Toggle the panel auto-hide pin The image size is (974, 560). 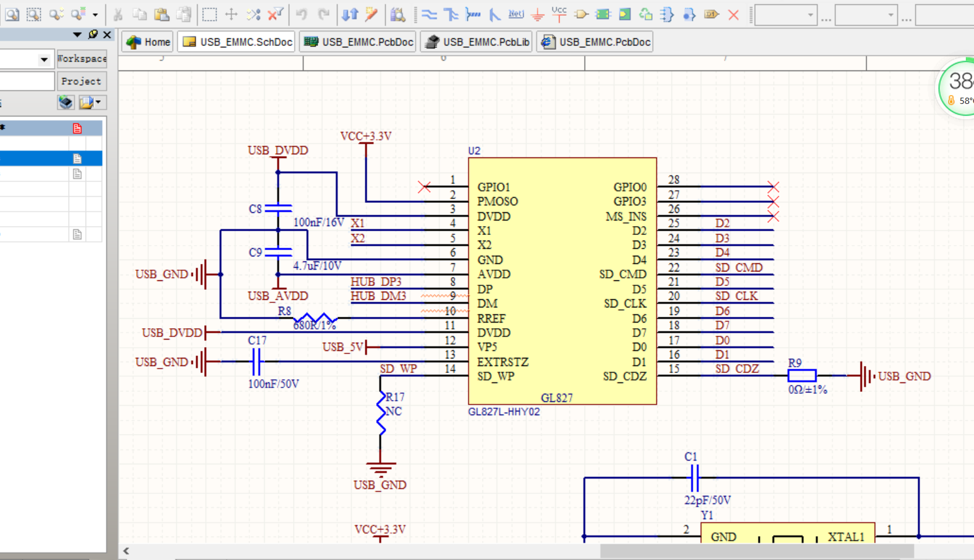tap(93, 35)
